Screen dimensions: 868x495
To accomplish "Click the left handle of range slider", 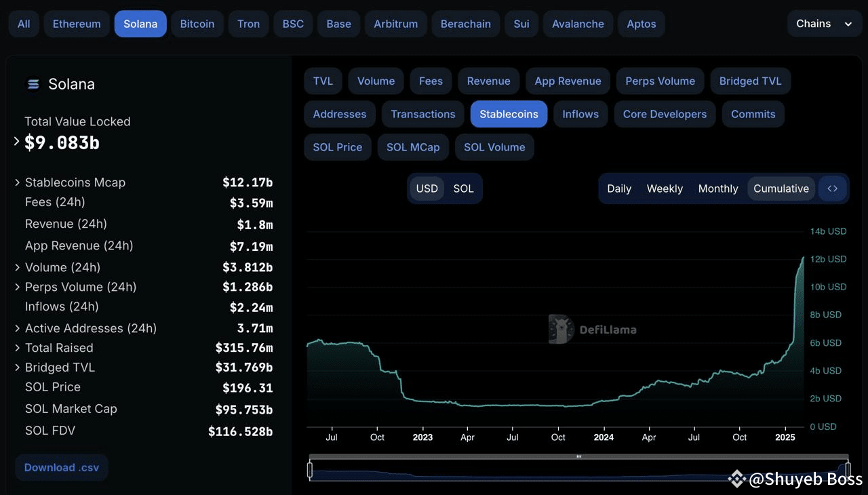I will click(310, 469).
